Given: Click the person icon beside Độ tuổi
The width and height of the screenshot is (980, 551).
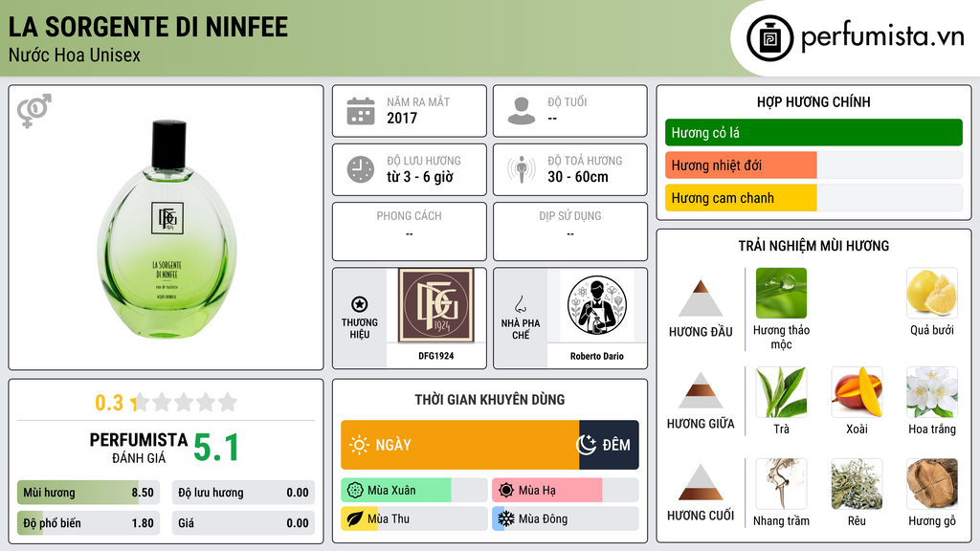Looking at the screenshot, I should tap(522, 111).
